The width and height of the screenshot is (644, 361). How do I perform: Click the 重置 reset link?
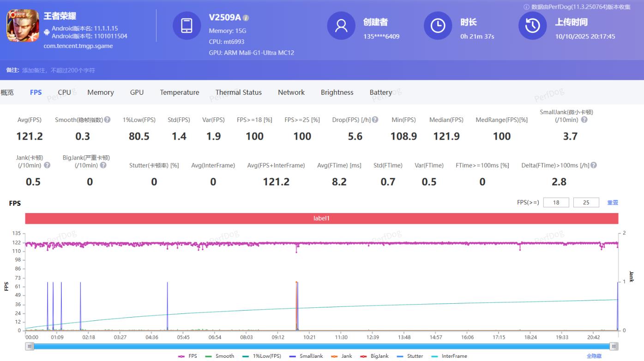[x=613, y=202]
